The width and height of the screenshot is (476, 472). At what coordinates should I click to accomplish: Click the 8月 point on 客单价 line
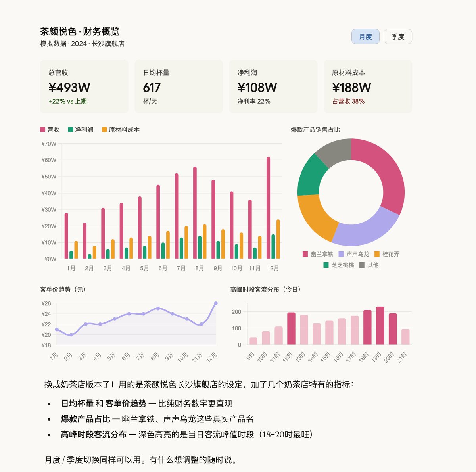pyautogui.click(x=158, y=308)
